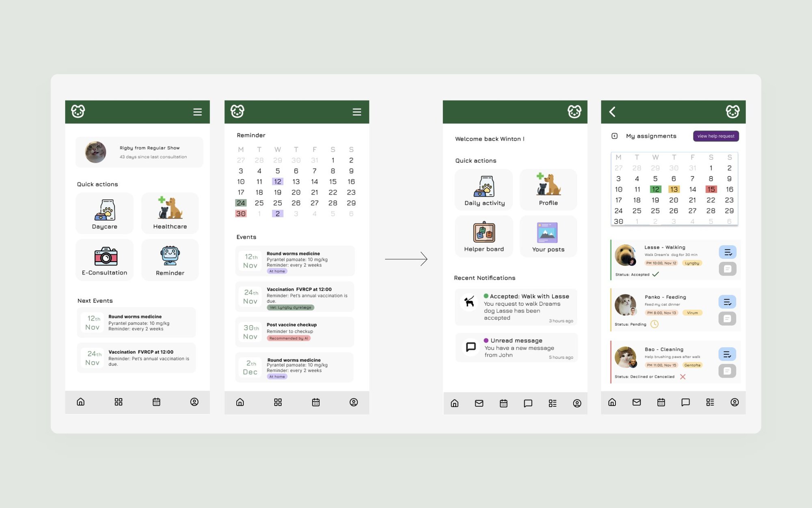Open the Accepted: Walk with Lasse notification
Image resolution: width=812 pixels, height=508 pixels.
click(x=516, y=307)
